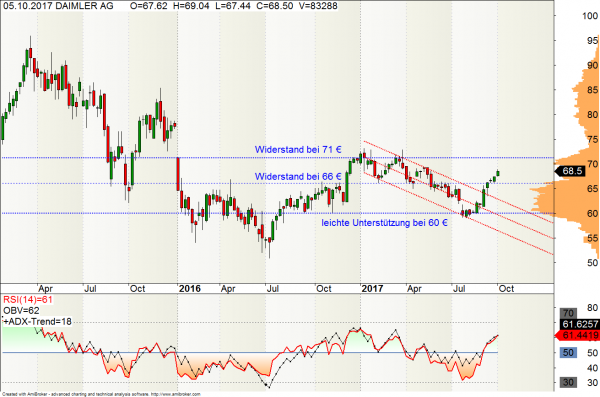This screenshot has width=600, height=397.
Task: Click the 2016 year marker on time axis
Action: point(190,289)
